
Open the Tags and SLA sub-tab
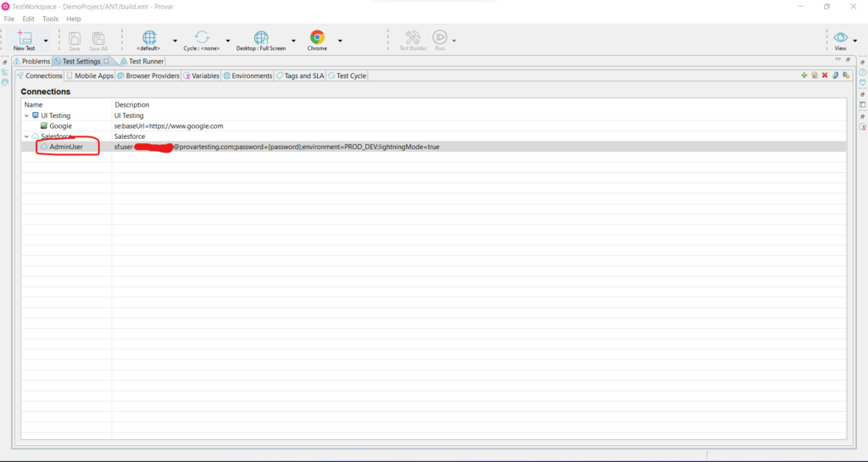pos(300,75)
